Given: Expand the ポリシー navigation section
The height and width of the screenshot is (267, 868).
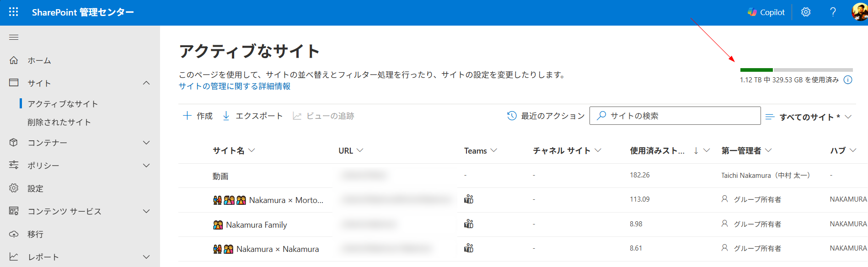Looking at the screenshot, I should click(146, 166).
